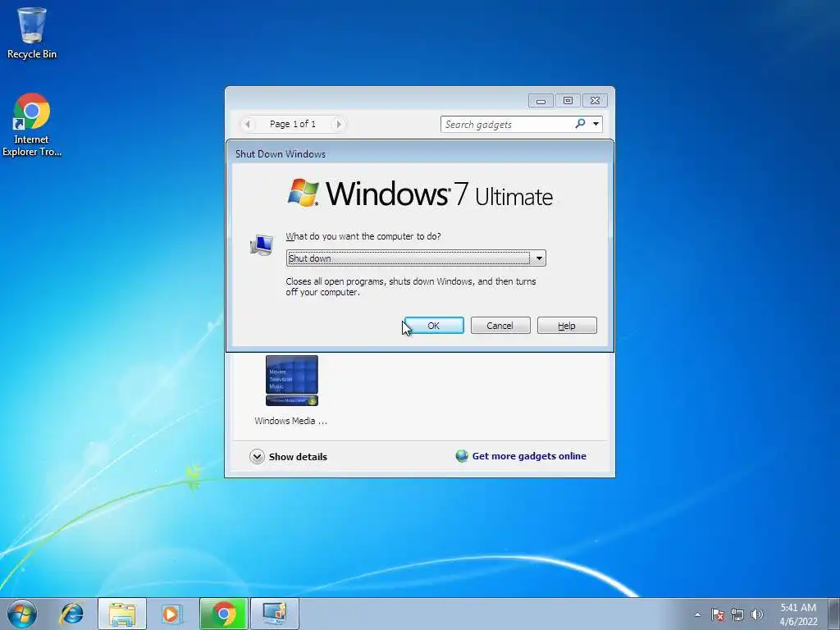Click the Page 1 of 1 text

point(293,124)
